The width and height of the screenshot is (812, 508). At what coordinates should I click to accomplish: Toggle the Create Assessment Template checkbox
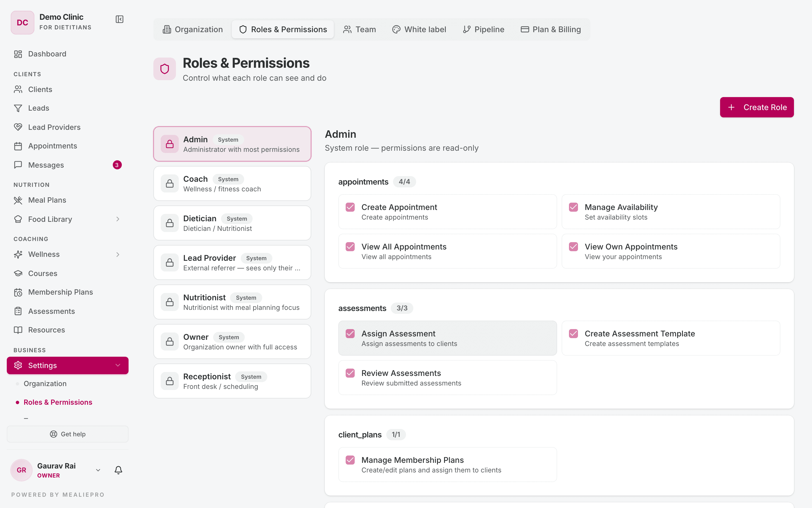573,333
